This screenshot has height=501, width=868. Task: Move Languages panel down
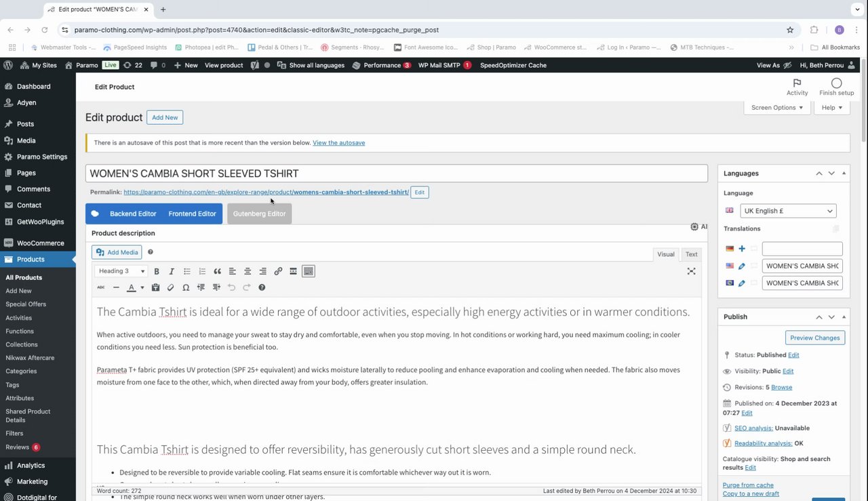(831, 174)
